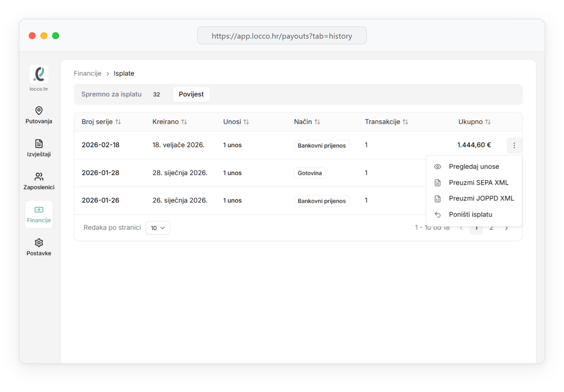This screenshot has height=392, width=564.
Task: Select Pregledaj unose menu option
Action: tap(474, 166)
